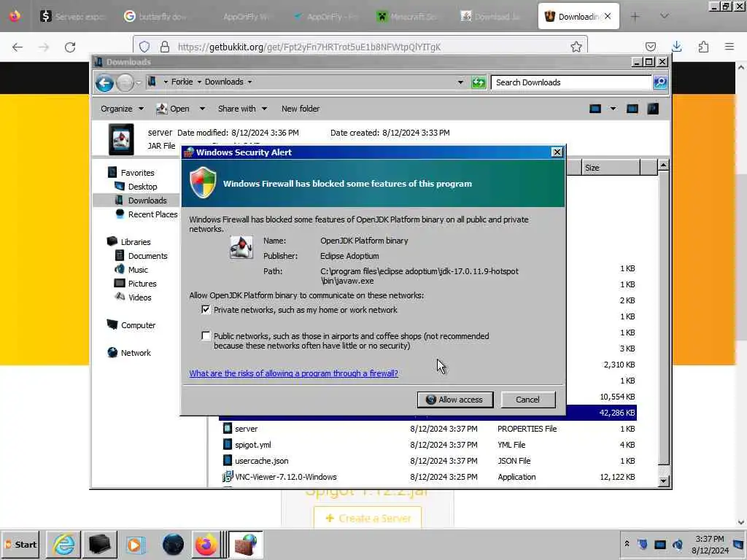Select Libraries in navigation pane
Screen dimensions: 747x560
click(135, 242)
